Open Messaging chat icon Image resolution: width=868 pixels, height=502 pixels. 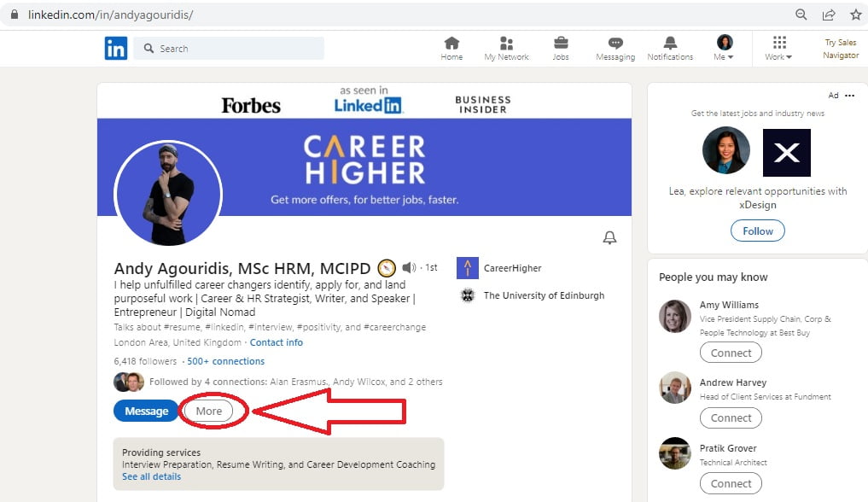coord(615,48)
